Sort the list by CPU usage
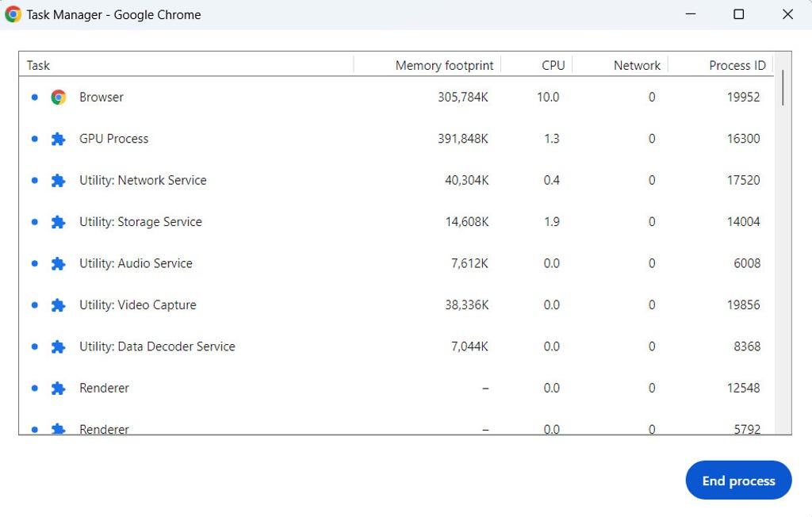This screenshot has height=517, width=812. (x=553, y=65)
